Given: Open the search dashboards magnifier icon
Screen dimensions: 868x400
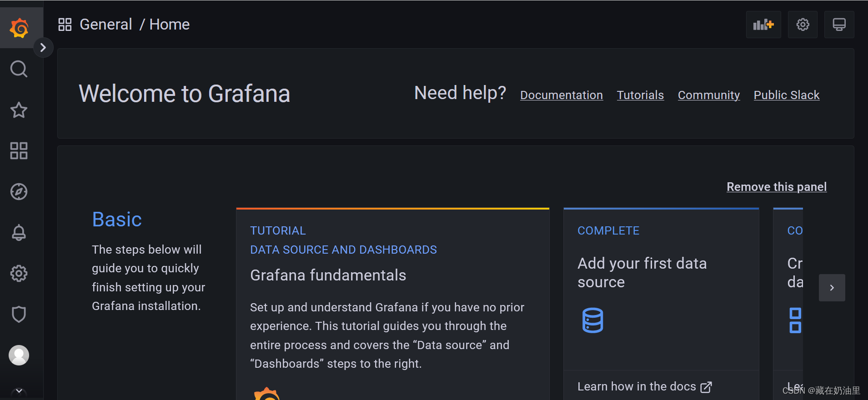Looking at the screenshot, I should pos(19,69).
